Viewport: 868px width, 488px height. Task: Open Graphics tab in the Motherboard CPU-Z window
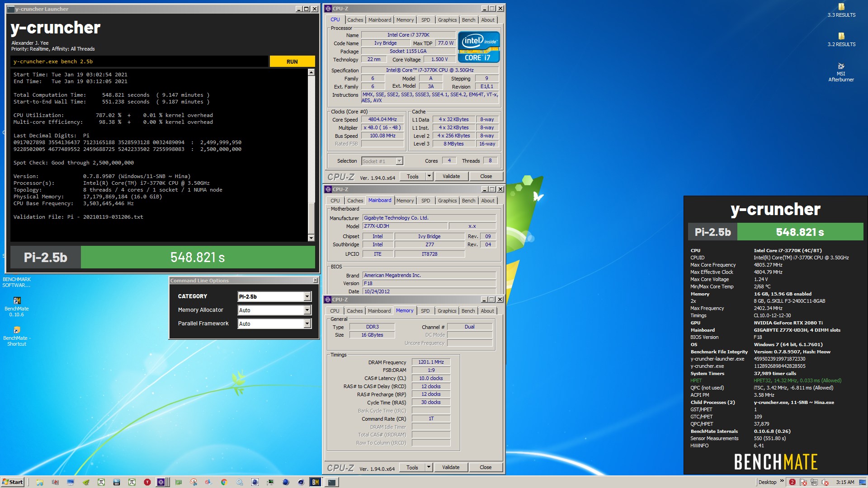(x=447, y=201)
